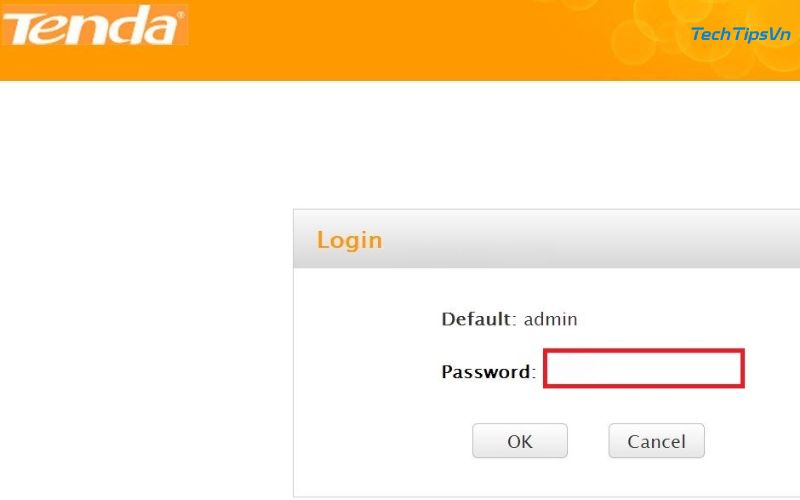This screenshot has width=800, height=500.
Task: Click the orange Login heading
Action: coord(349,240)
